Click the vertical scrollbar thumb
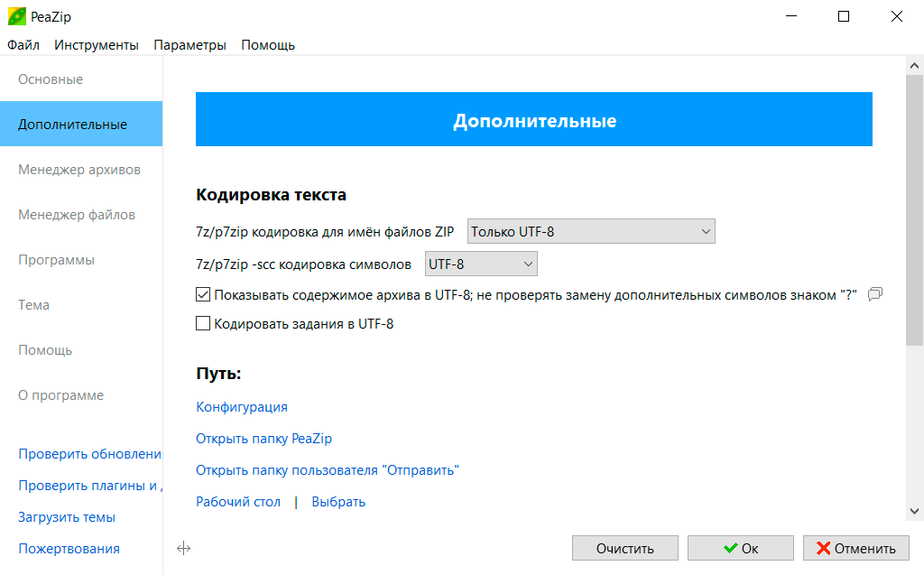Viewport: 924px width, 575px height. [914, 210]
